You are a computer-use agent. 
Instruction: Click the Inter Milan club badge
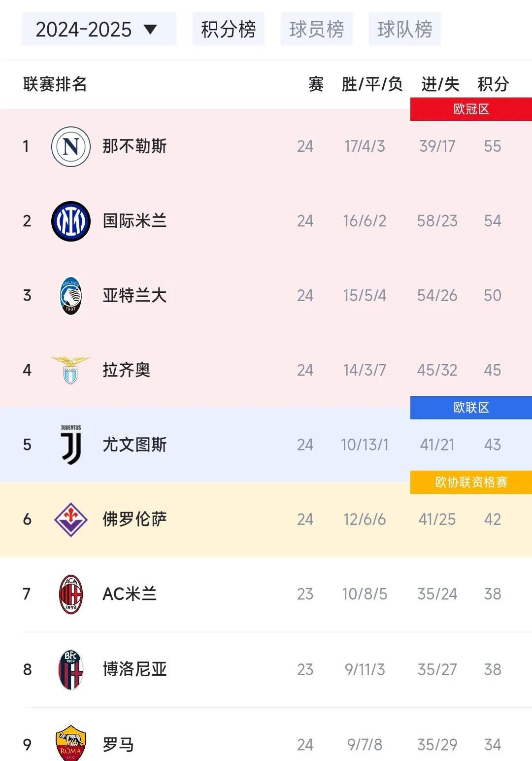[x=70, y=221]
